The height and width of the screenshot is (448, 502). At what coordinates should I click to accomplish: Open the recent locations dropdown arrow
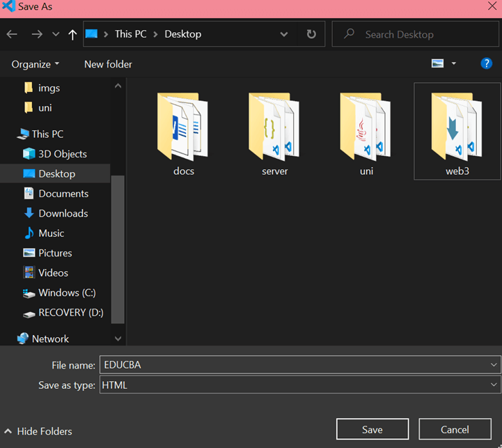(x=56, y=34)
